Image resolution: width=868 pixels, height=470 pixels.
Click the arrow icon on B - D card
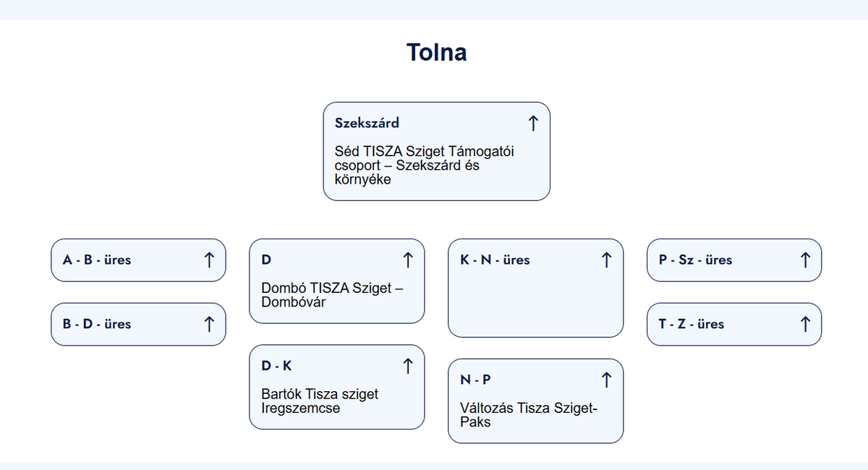(x=209, y=324)
